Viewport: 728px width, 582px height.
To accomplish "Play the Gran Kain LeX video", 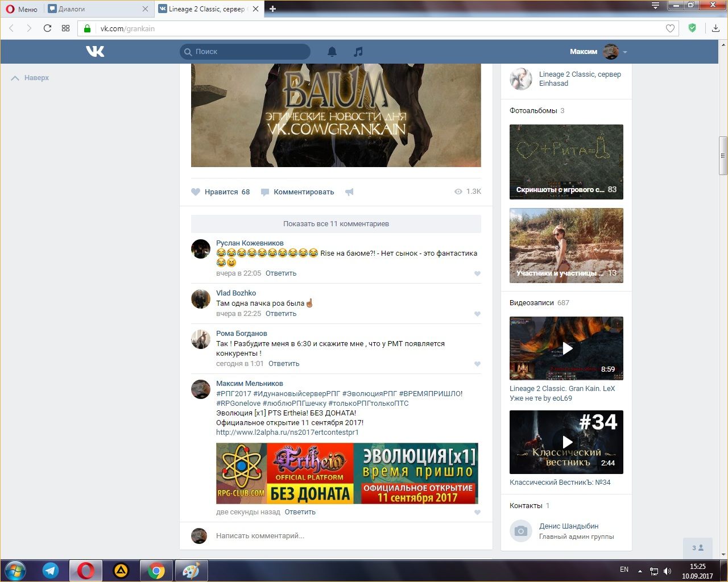I will tap(566, 348).
